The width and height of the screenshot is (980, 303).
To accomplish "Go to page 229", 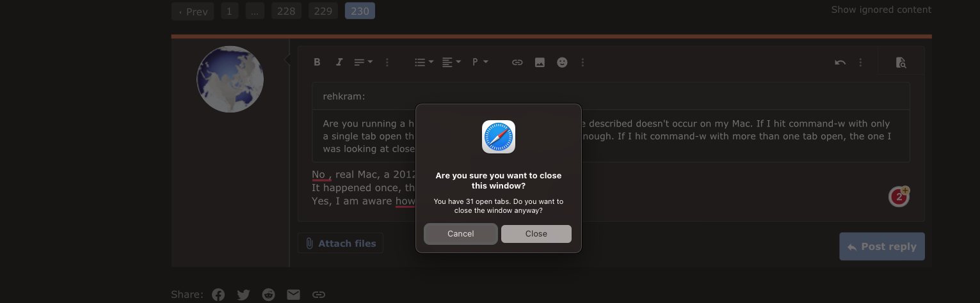I will (x=323, y=11).
